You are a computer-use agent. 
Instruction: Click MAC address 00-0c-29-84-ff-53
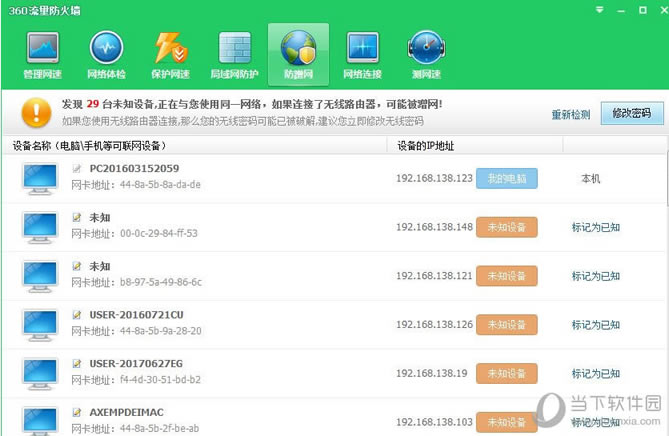coord(159,233)
